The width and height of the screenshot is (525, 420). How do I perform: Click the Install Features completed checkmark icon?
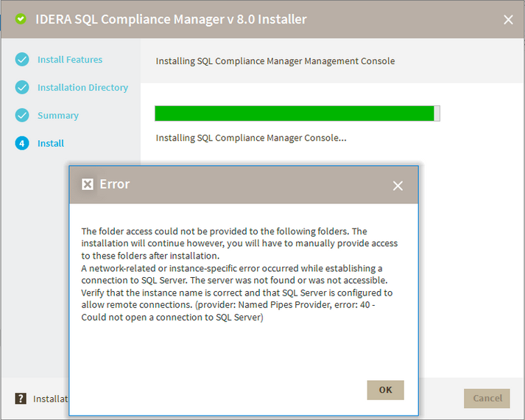pos(22,60)
